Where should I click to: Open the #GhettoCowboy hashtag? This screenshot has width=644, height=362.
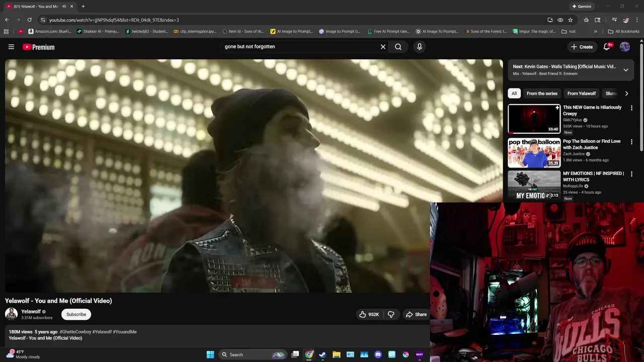click(x=75, y=332)
